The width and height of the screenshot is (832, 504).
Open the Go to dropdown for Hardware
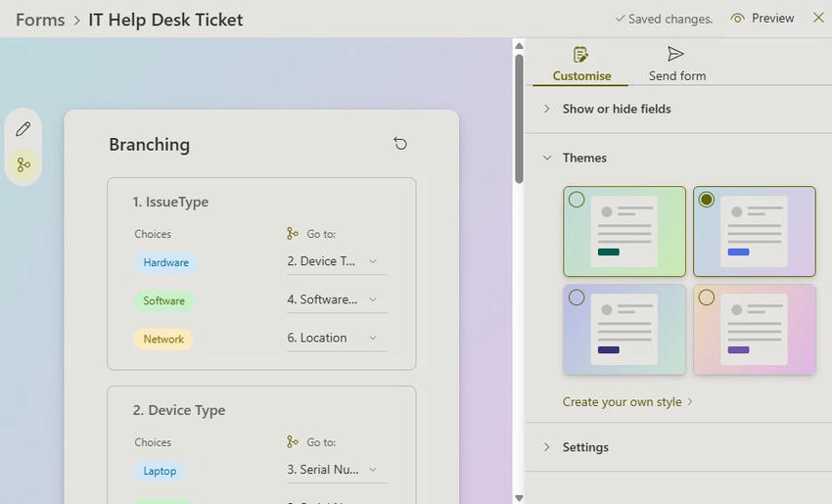tap(337, 261)
